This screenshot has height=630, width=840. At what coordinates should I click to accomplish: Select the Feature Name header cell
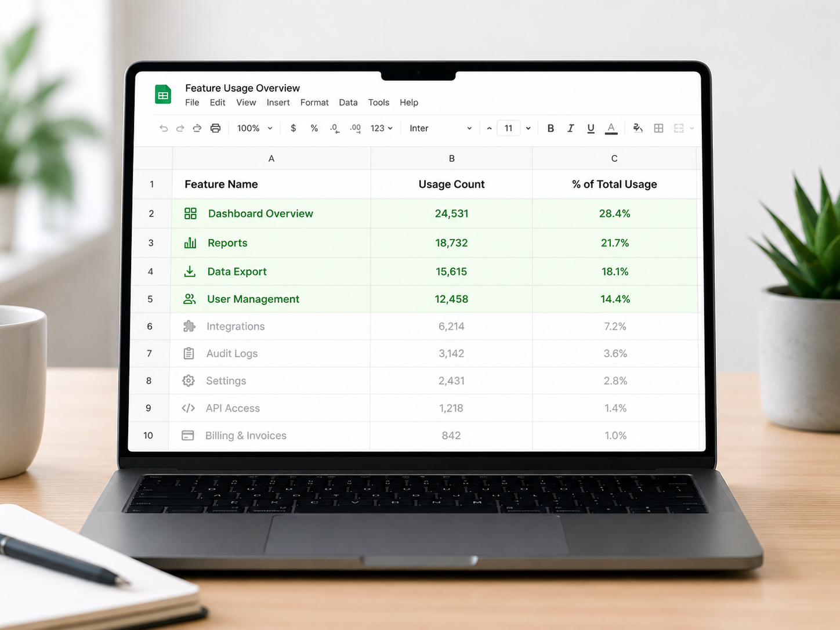click(271, 184)
